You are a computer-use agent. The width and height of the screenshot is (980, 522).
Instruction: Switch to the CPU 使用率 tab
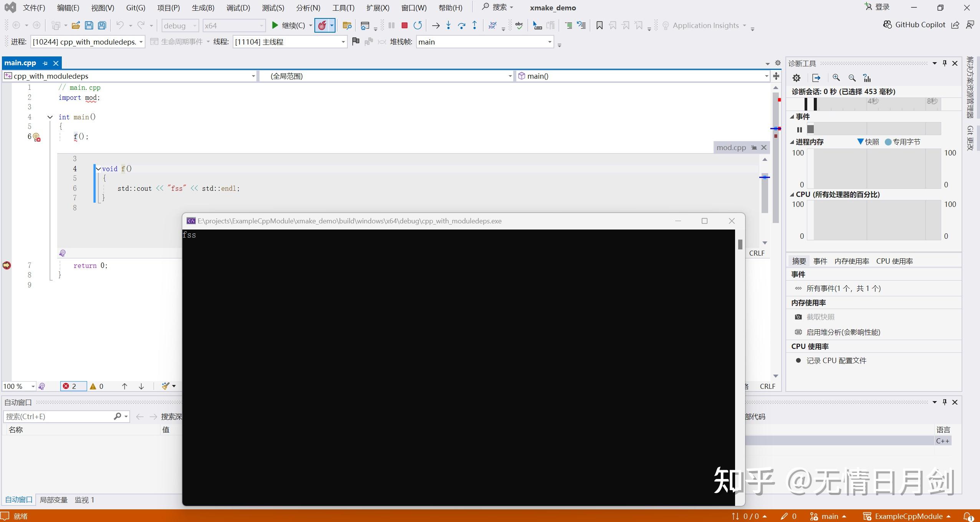(894, 261)
